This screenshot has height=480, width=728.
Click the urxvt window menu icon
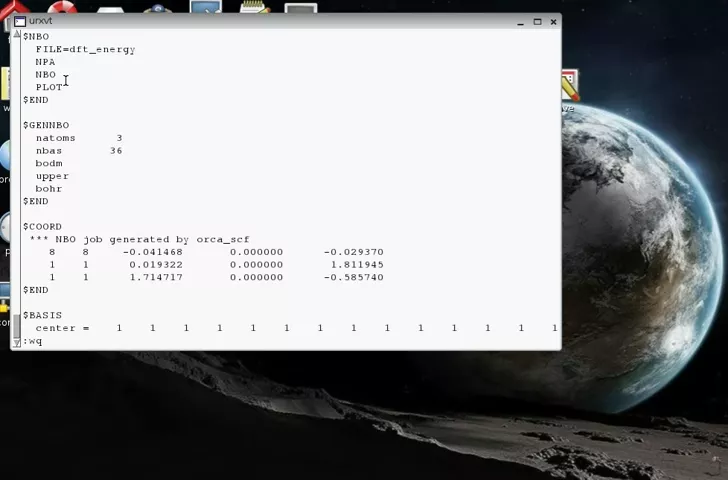tap(19, 21)
